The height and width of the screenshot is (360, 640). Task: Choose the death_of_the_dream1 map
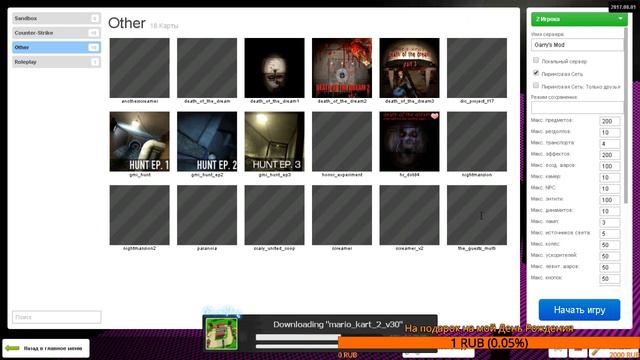click(274, 68)
